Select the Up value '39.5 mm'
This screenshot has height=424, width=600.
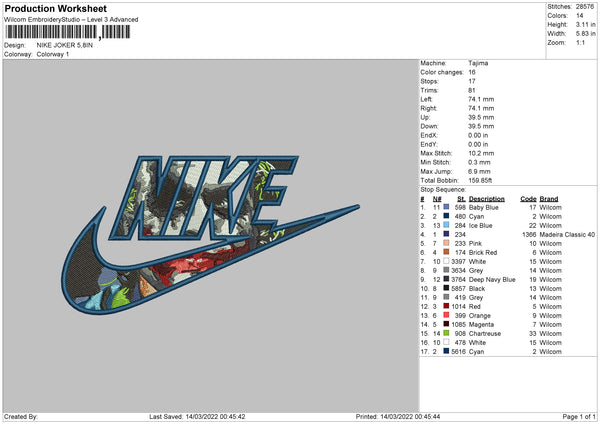(x=481, y=117)
